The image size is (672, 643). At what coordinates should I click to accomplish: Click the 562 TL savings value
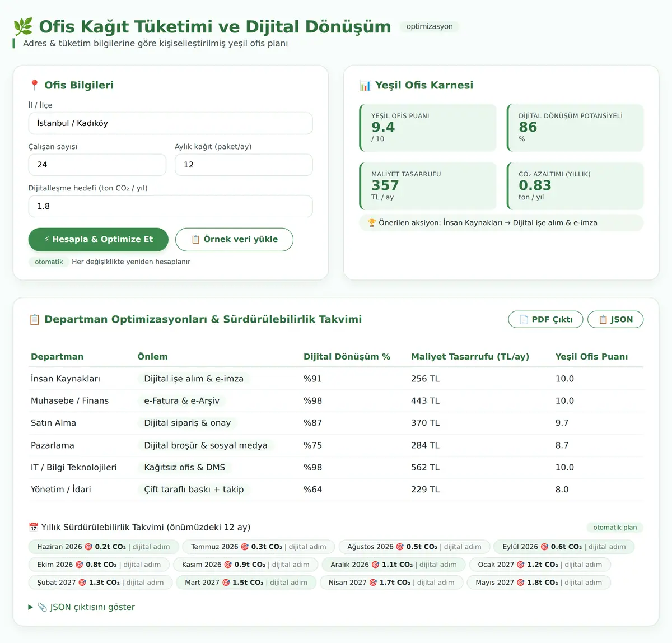click(425, 468)
